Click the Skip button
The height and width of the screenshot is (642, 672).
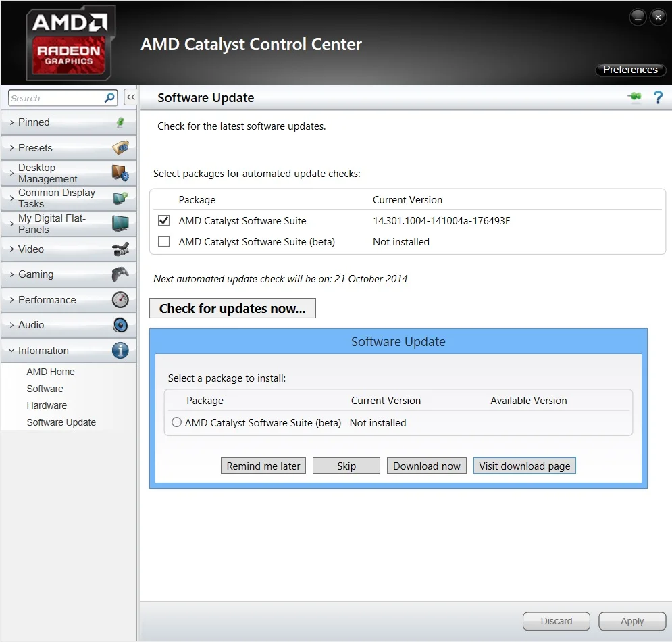click(346, 466)
